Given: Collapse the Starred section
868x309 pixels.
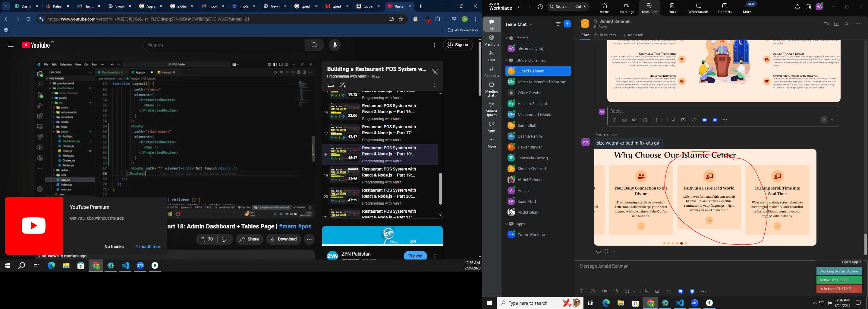Looking at the screenshot, I should tap(506, 38).
